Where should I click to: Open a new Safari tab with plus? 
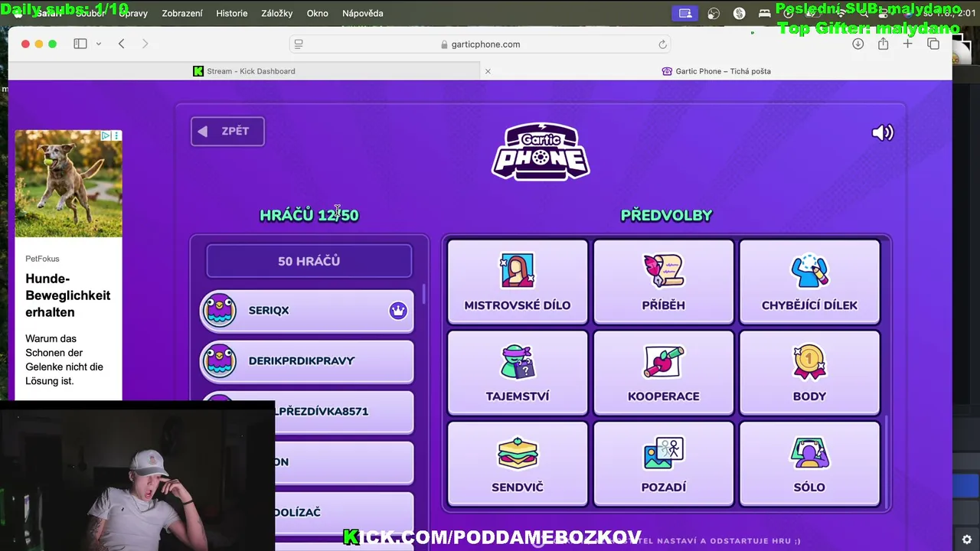907,44
